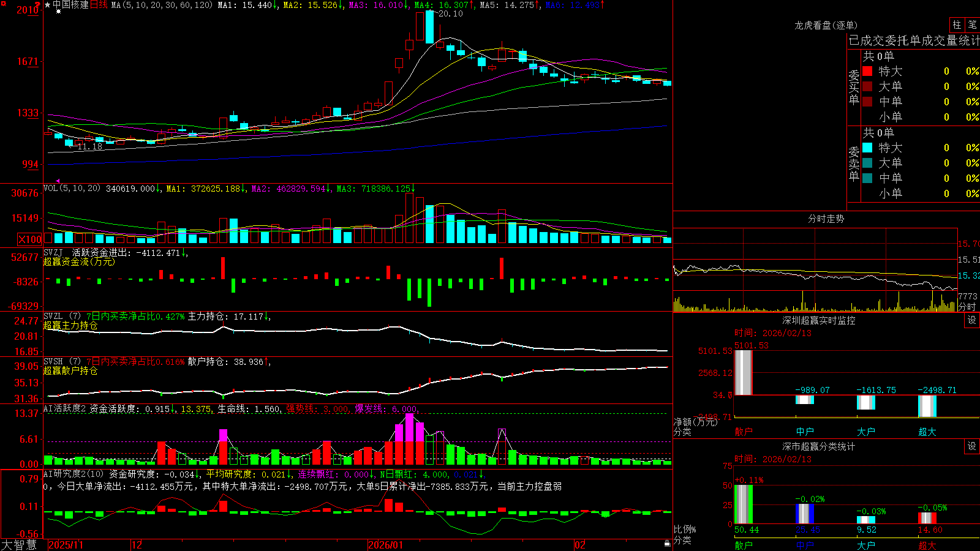Screen dimensions: 980x551
Task: Click the X100 volume multiplier box
Action: coord(29,239)
